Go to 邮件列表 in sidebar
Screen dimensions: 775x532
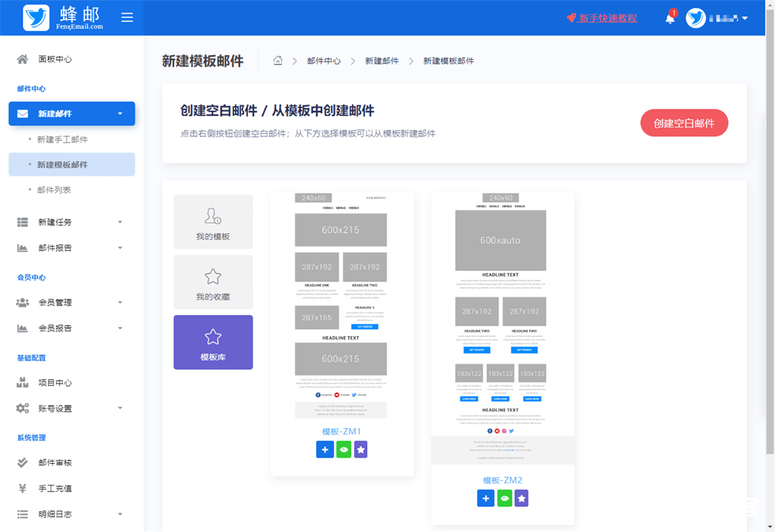pos(53,190)
